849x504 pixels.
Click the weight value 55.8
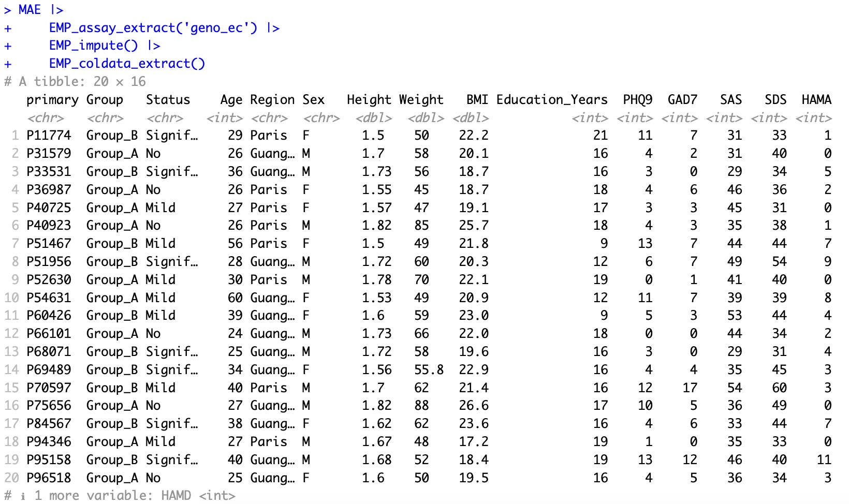pos(429,370)
